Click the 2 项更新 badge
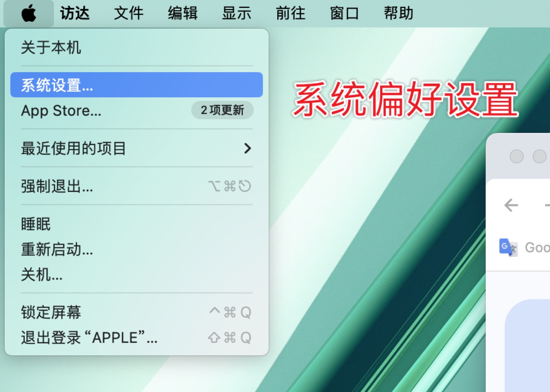Viewport: 550px width, 392px height. pyautogui.click(x=222, y=110)
